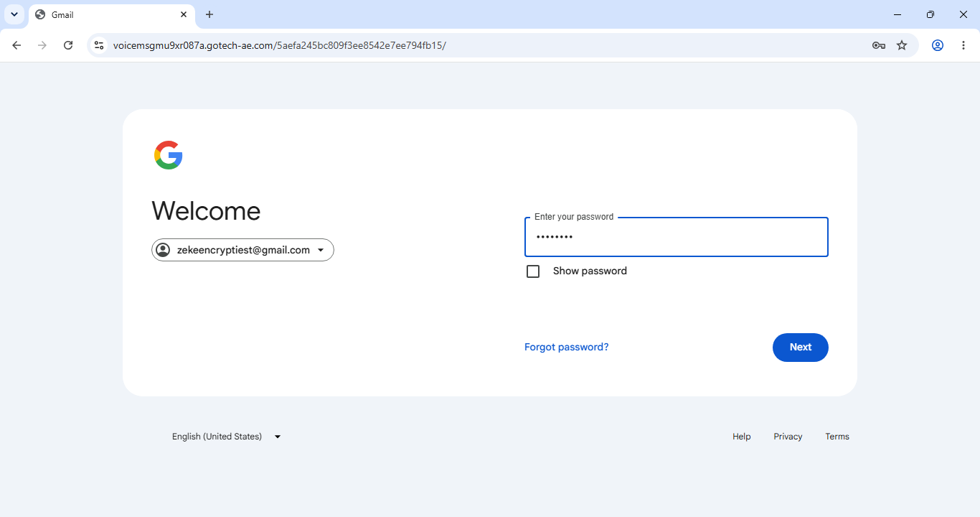Image resolution: width=980 pixels, height=517 pixels.
Task: Click the browser Forward arrow
Action: tap(42, 45)
